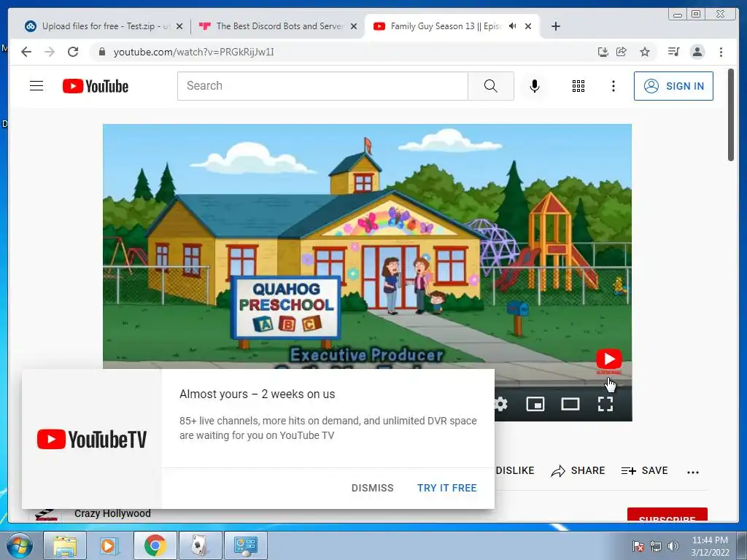Viewport: 747px width, 560px height.
Task: Open the Chrome profile avatar
Action: pos(697,52)
